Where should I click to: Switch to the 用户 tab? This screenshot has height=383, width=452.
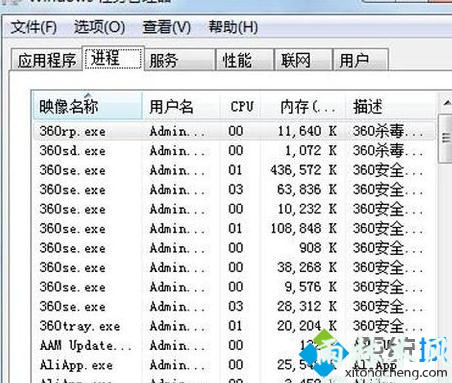pyautogui.click(x=361, y=60)
